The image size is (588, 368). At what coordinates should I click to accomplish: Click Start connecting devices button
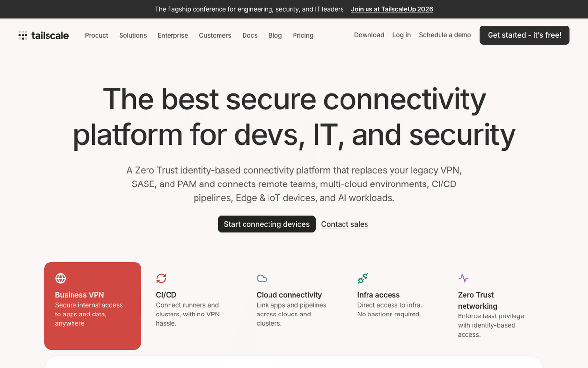(267, 224)
